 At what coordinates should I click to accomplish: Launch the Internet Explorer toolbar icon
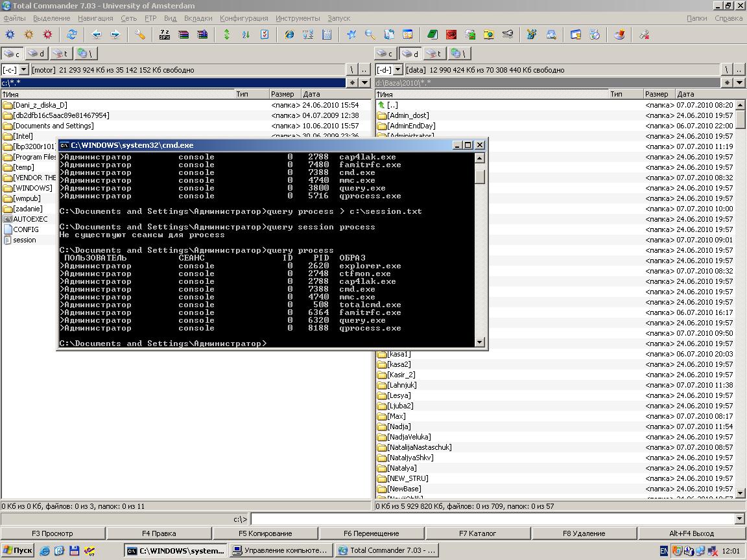[289, 34]
